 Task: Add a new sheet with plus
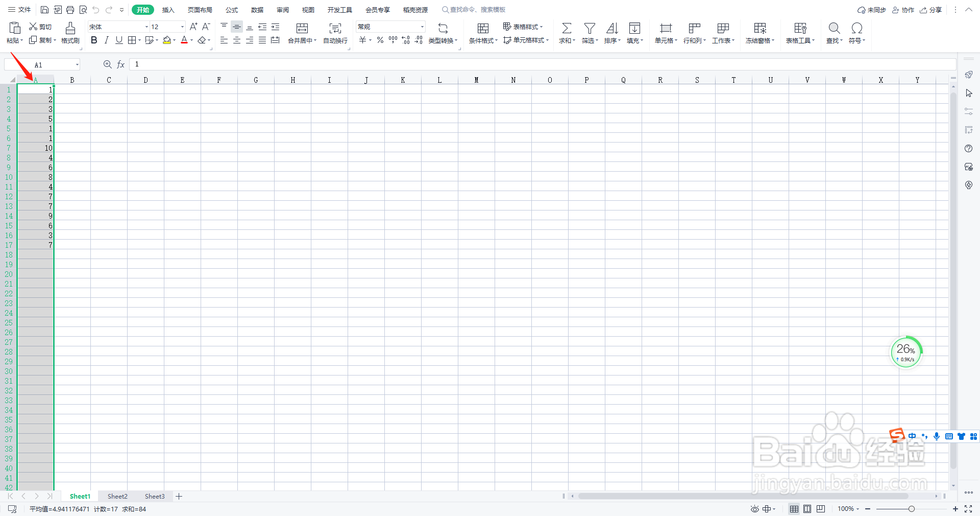[179, 496]
